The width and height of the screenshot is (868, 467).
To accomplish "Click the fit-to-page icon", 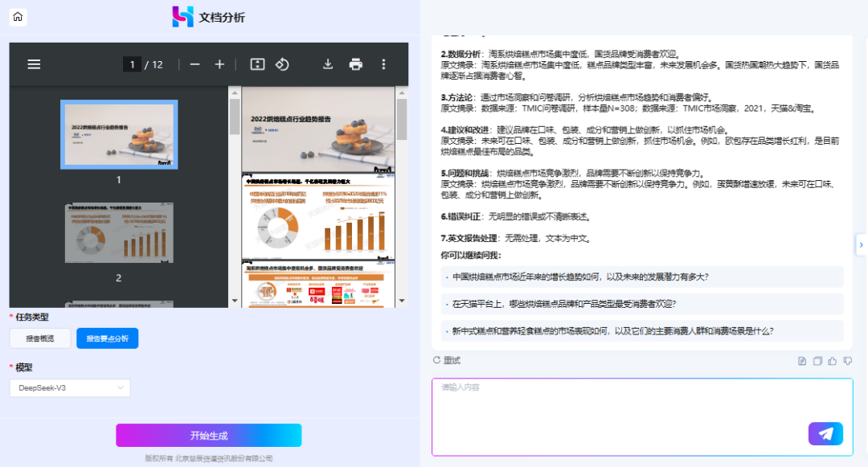I will coord(257,64).
